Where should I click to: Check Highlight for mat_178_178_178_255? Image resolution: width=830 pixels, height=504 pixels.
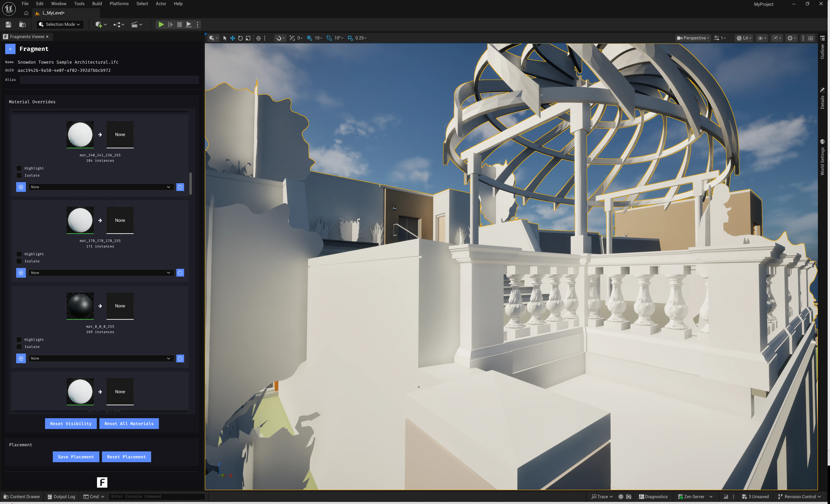pyautogui.click(x=19, y=254)
